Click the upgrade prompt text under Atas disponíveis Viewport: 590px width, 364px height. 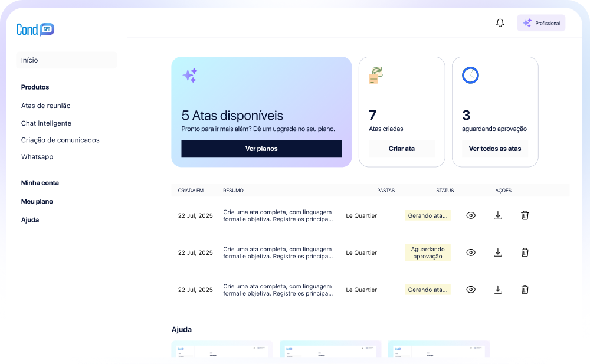point(258,129)
